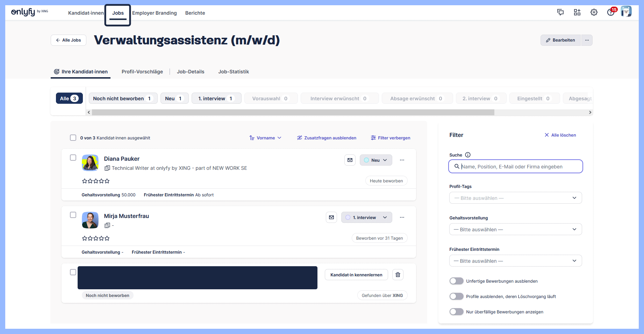Switch to the Job-Statistik tab
This screenshot has width=644, height=334.
[x=234, y=72]
